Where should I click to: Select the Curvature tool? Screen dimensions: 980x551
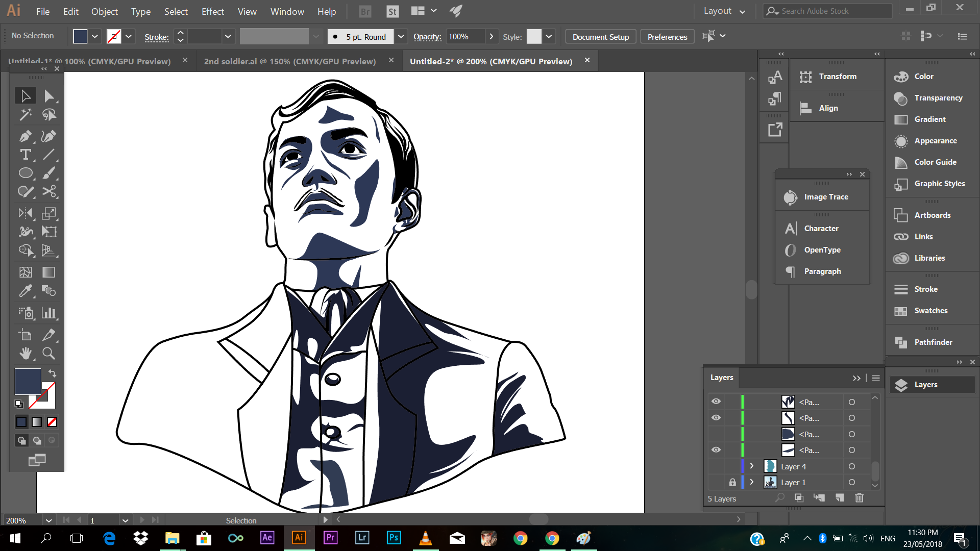pyautogui.click(x=49, y=136)
